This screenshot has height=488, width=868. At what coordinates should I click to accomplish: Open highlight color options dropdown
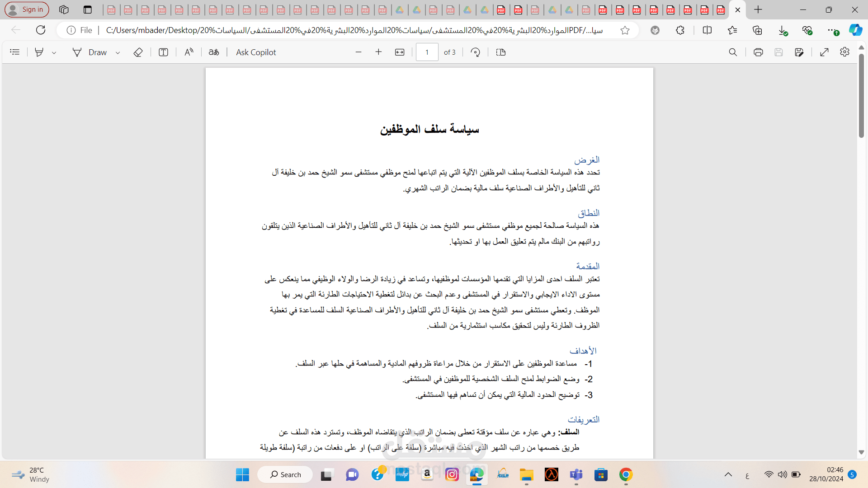coord(54,52)
